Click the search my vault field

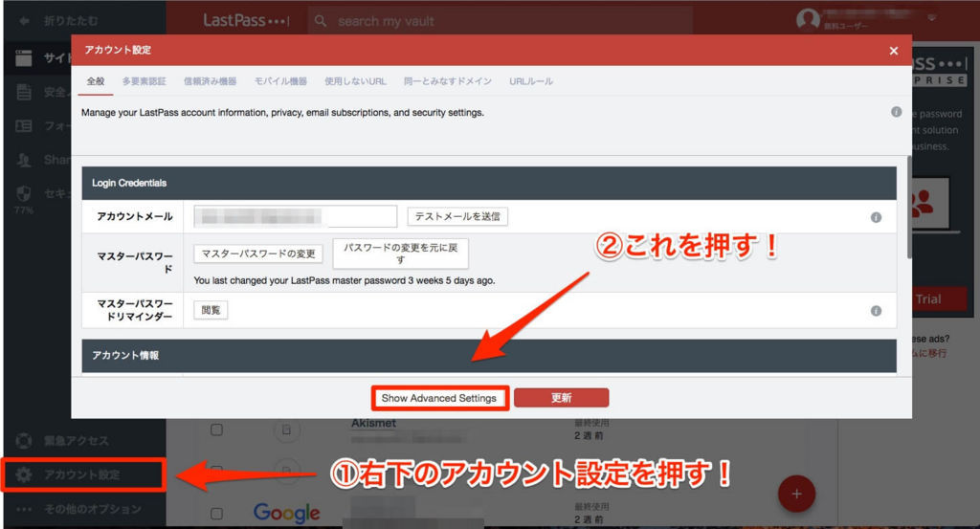coord(500,21)
